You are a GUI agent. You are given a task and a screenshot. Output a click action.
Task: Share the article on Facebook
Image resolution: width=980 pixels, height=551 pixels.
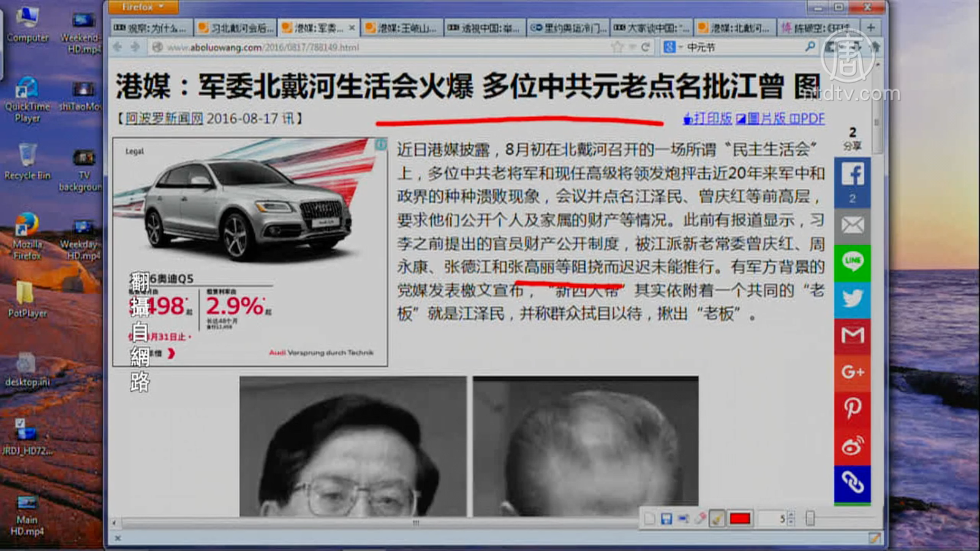pyautogui.click(x=852, y=174)
